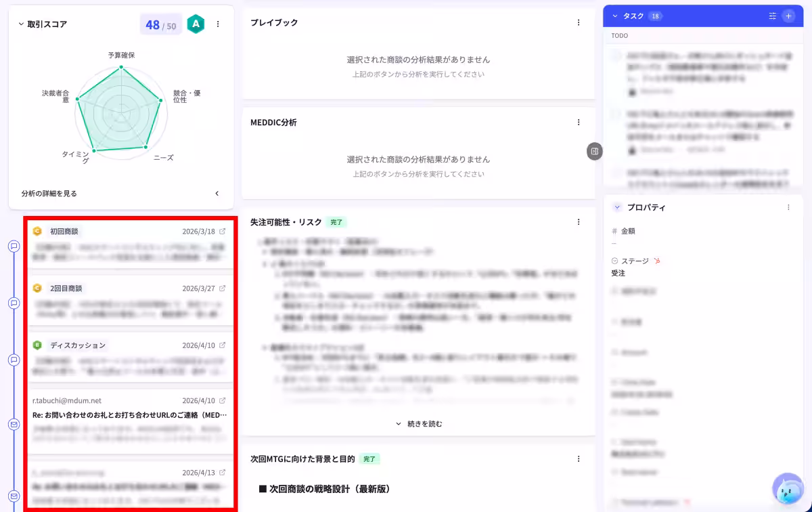Click the ニーズ radar chart label

[x=164, y=157]
